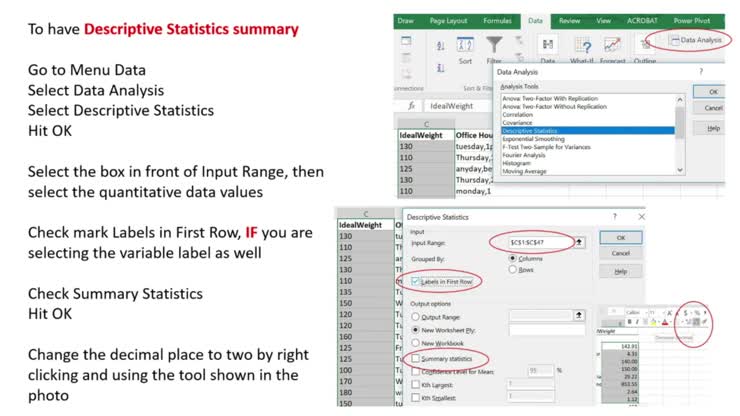Image resolution: width=740 pixels, height=416 pixels.
Task: Click the mini toolbar fill color swatch
Action: tap(653, 322)
